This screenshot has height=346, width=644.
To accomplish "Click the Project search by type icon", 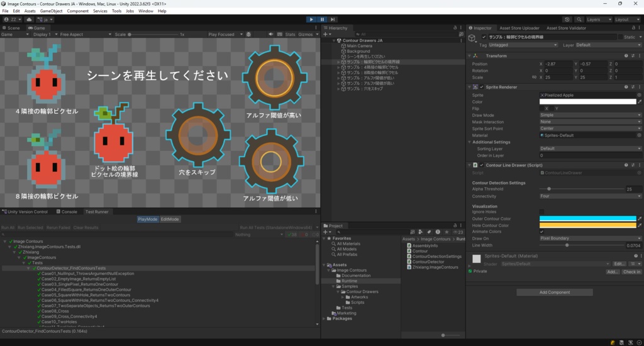I will click(x=421, y=232).
